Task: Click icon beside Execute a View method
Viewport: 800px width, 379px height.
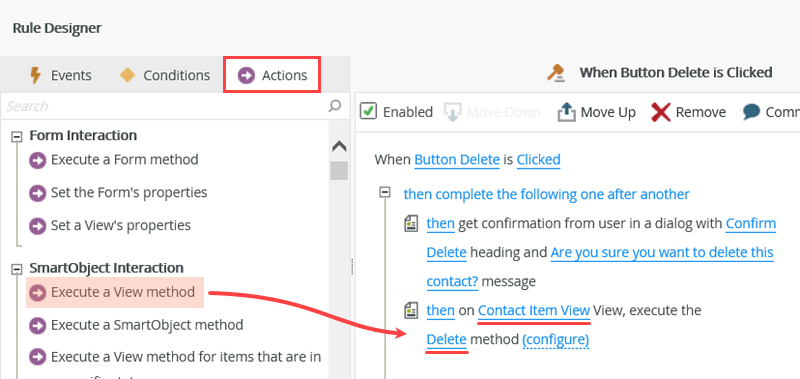Action: pos(37,293)
